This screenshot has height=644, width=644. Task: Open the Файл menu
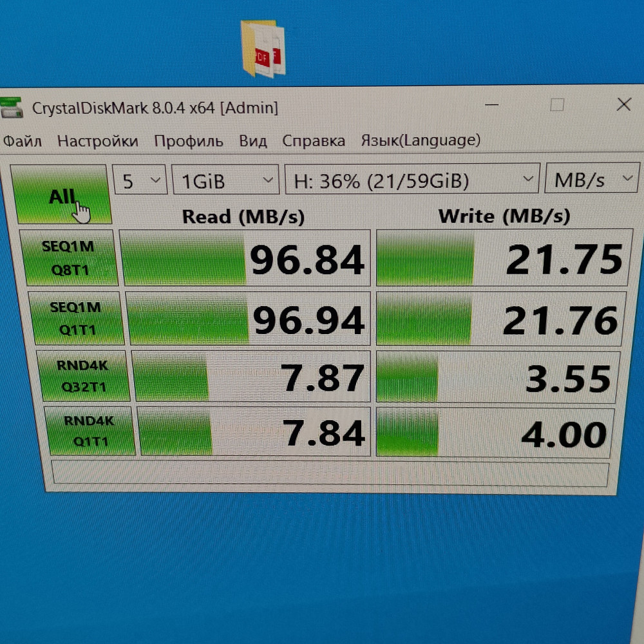tap(23, 141)
